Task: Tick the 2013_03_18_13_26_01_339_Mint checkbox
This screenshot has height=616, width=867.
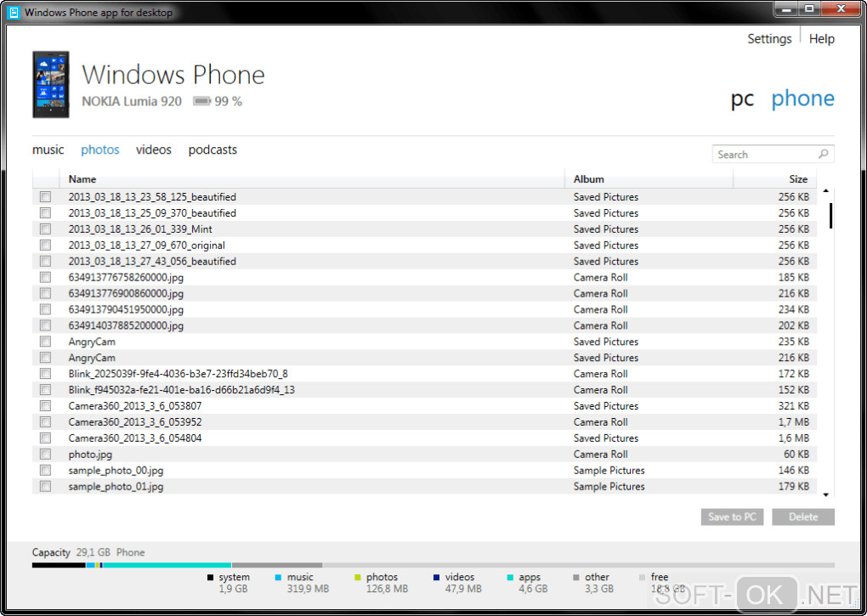Action: click(x=45, y=229)
